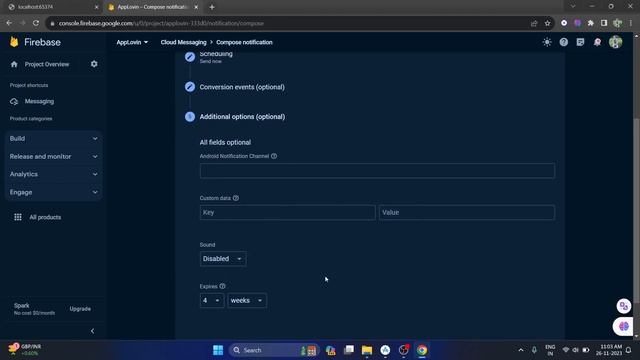
Task: Show help for Expires setting
Action: 222,286
